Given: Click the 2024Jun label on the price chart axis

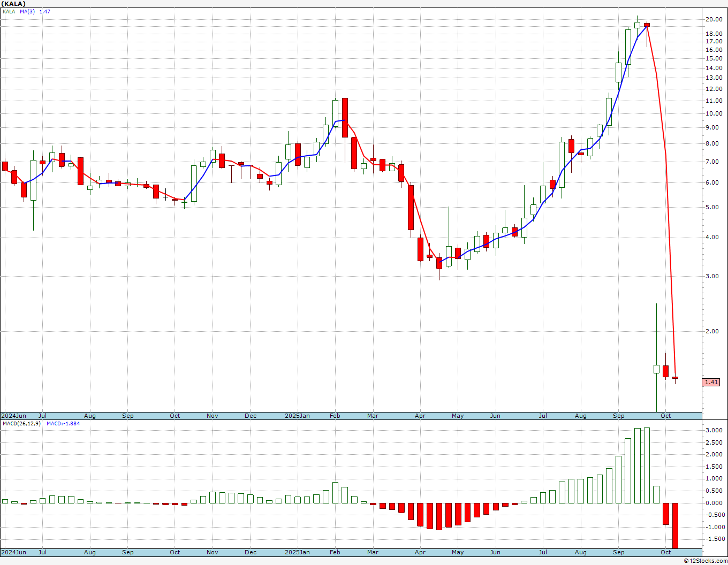Looking at the screenshot, I should [x=14, y=416].
